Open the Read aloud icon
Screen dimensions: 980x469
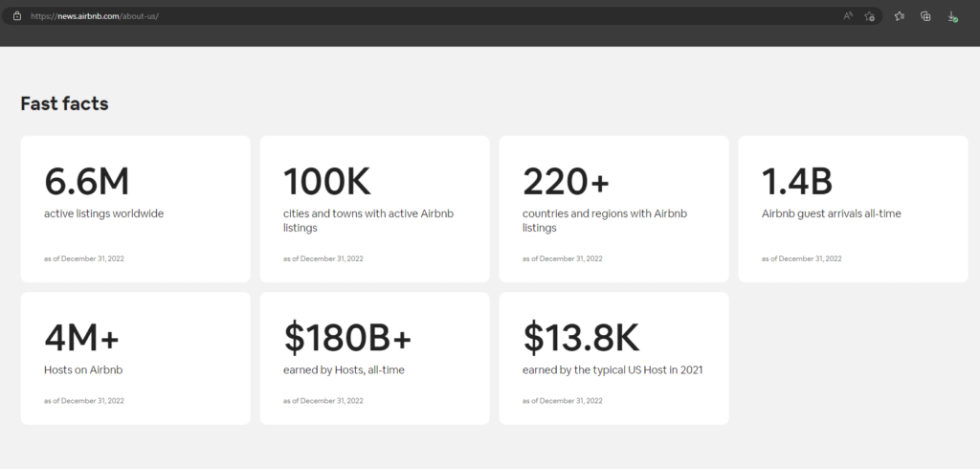coord(848,15)
